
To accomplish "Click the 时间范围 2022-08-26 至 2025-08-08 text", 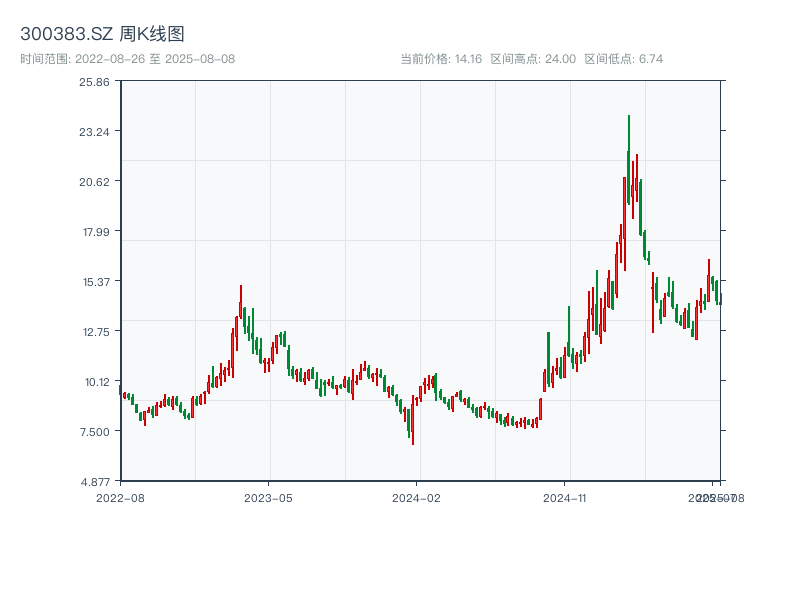I will pos(128,59).
